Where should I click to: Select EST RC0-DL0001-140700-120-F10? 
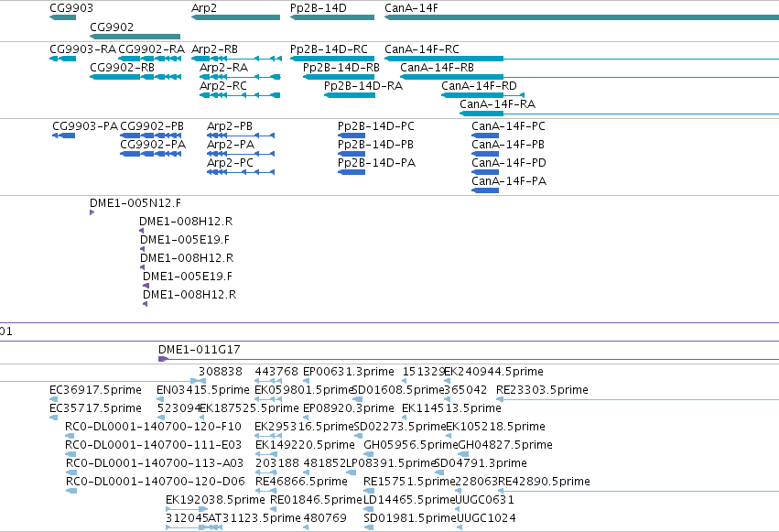(x=70, y=436)
